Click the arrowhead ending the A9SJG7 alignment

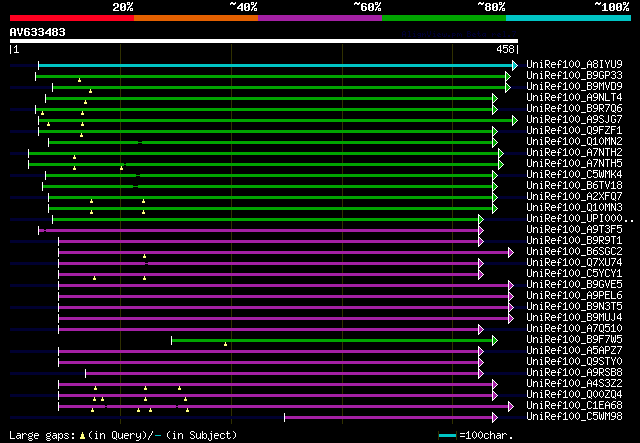pyautogui.click(x=515, y=120)
